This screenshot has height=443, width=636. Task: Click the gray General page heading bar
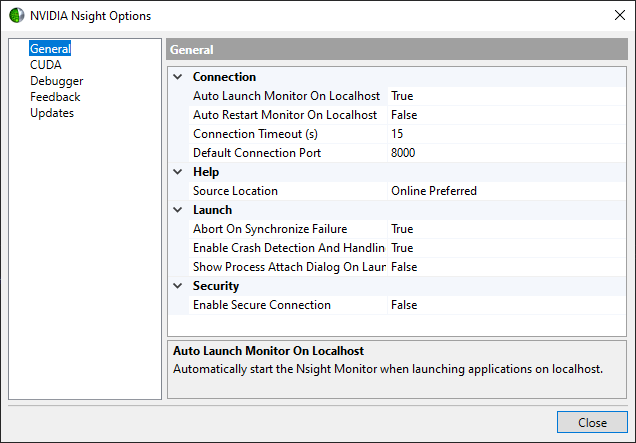tap(397, 49)
